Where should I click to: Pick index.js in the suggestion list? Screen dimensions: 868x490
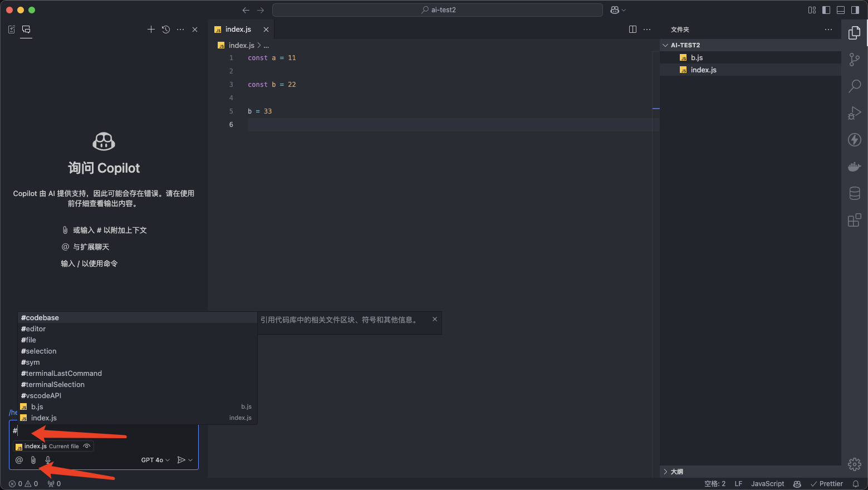click(x=138, y=418)
